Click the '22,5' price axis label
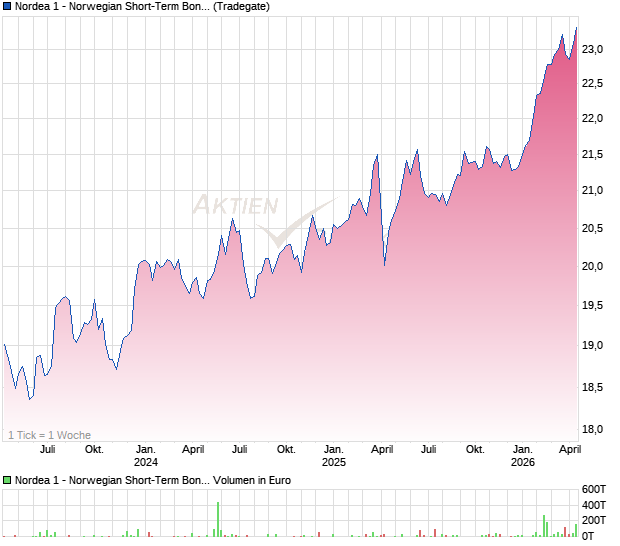The image size is (620, 546). click(592, 83)
